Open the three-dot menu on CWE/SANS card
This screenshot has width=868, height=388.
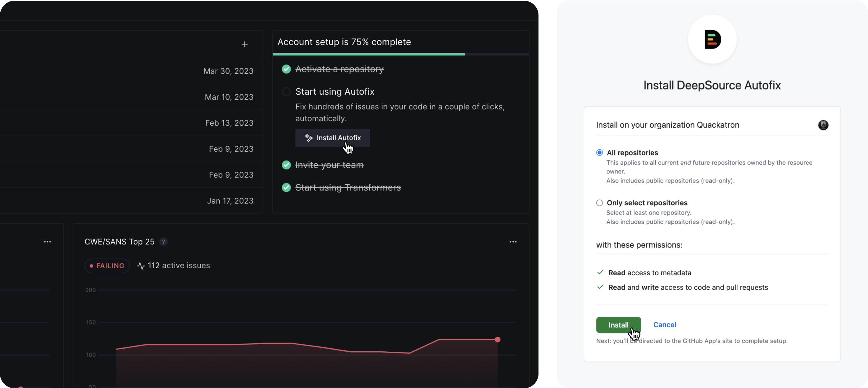click(x=513, y=242)
